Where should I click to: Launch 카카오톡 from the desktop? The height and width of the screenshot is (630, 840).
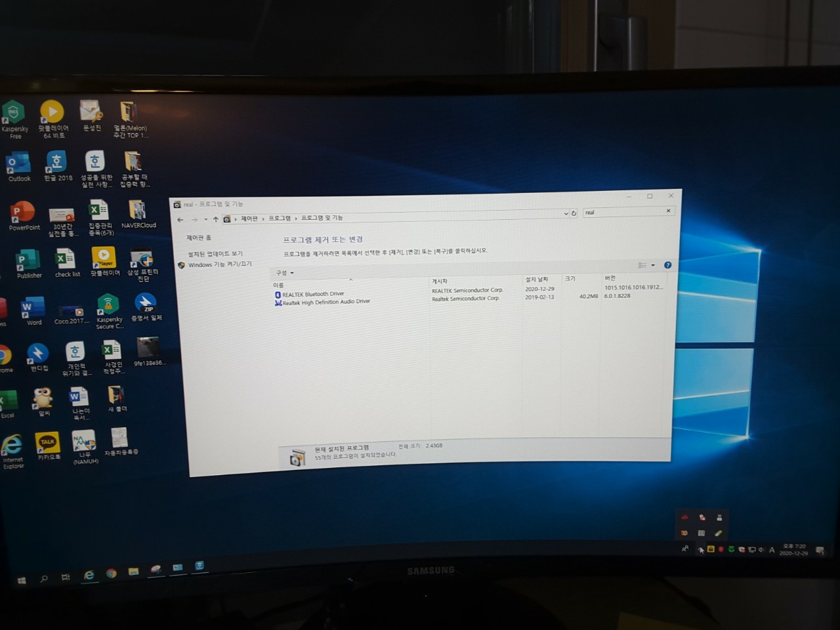(x=48, y=446)
